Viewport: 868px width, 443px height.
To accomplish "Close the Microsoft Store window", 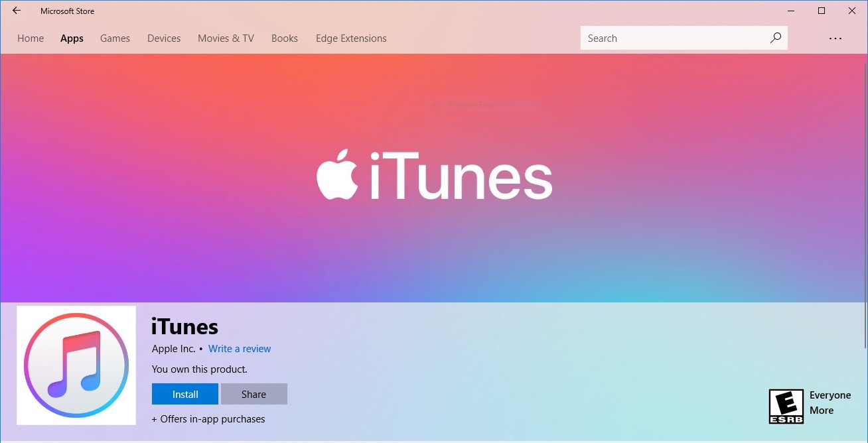I will pos(852,11).
